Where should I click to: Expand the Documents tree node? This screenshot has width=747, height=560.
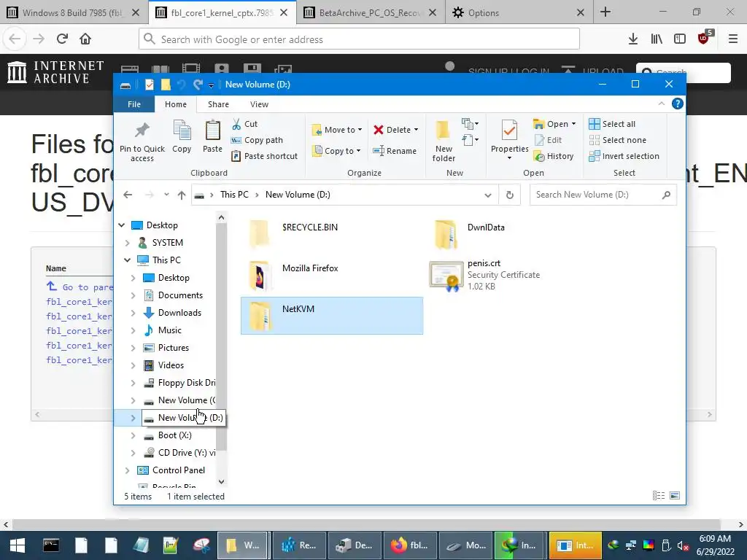[133, 295]
